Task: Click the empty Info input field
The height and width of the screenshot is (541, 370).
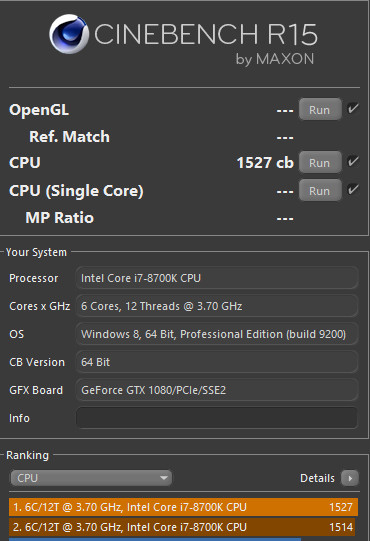Action: tap(217, 418)
